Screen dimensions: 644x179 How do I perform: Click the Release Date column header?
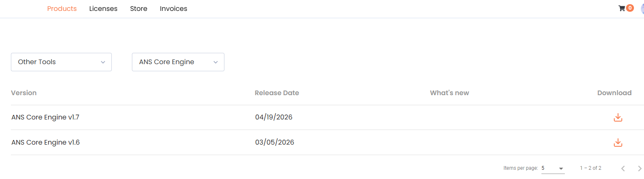[x=277, y=93]
